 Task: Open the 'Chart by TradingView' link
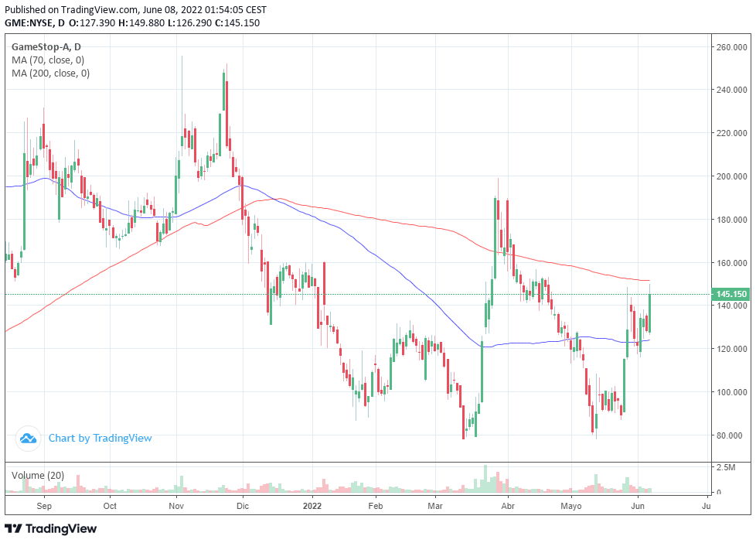[x=100, y=439]
